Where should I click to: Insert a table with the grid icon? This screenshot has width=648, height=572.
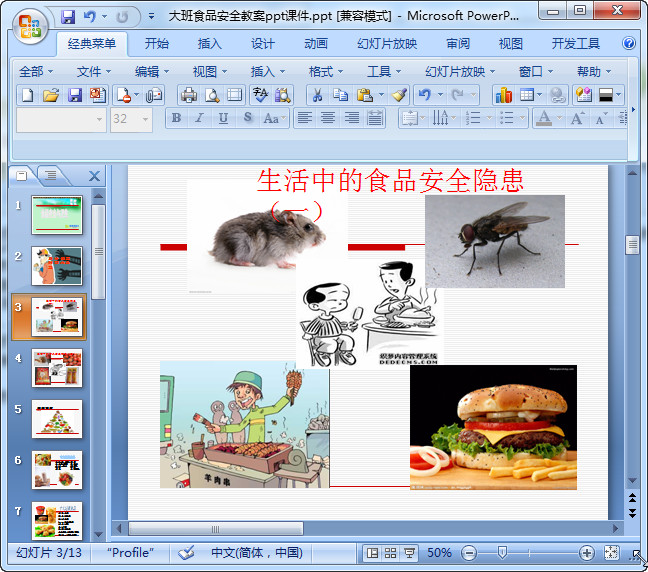[527, 95]
